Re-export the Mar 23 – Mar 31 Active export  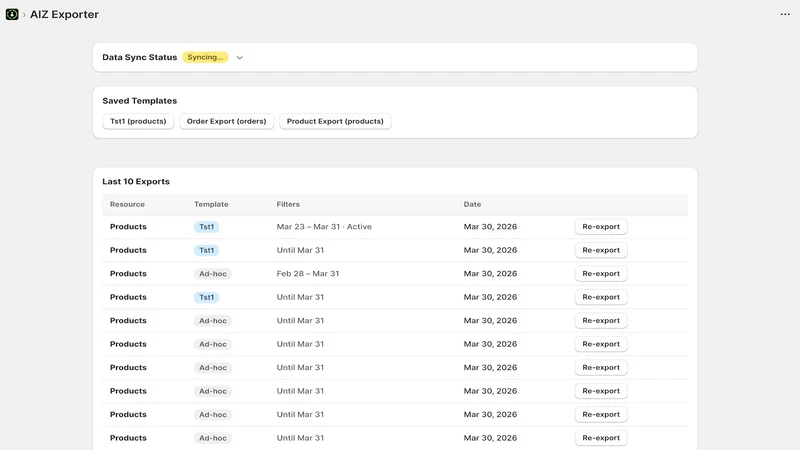[x=601, y=227]
